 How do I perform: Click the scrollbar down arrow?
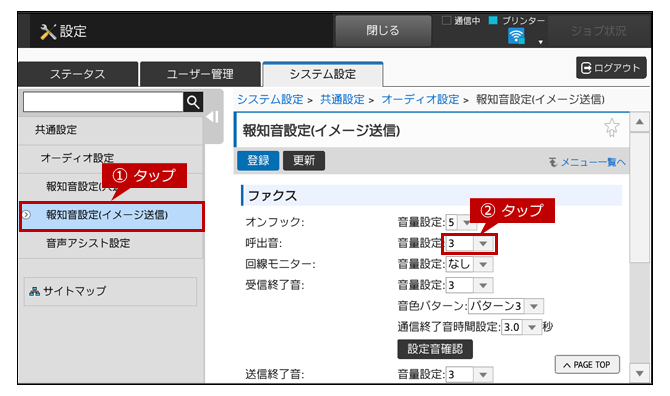click(640, 374)
